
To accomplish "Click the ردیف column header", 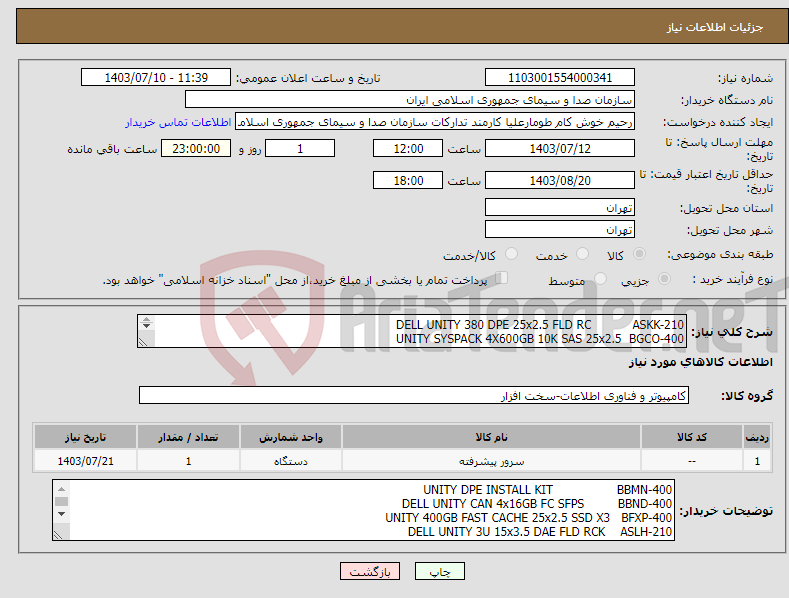I will (x=757, y=437).
